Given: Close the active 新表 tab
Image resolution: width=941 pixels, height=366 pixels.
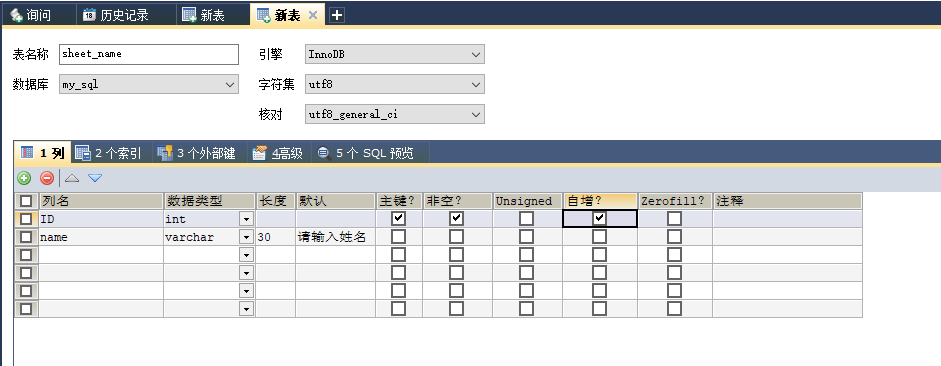Looking at the screenshot, I should [x=313, y=16].
